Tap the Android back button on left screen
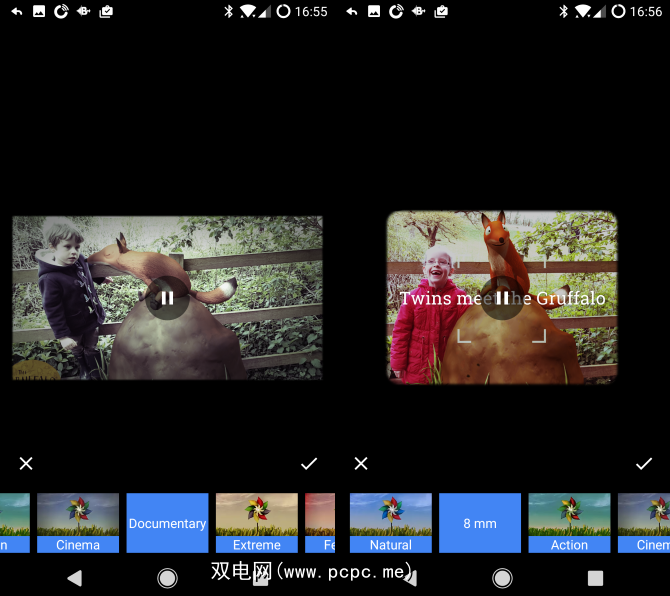 click(75, 578)
